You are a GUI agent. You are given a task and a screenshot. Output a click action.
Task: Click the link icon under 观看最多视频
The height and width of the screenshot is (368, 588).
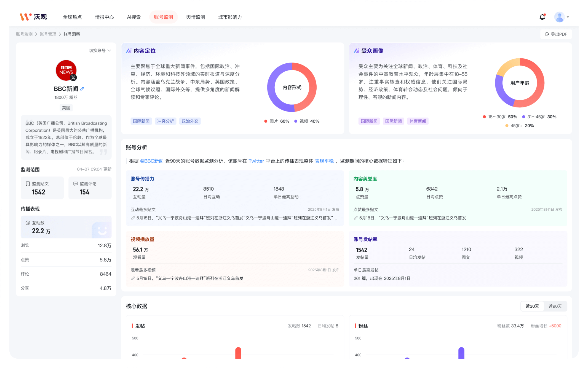tap(133, 278)
